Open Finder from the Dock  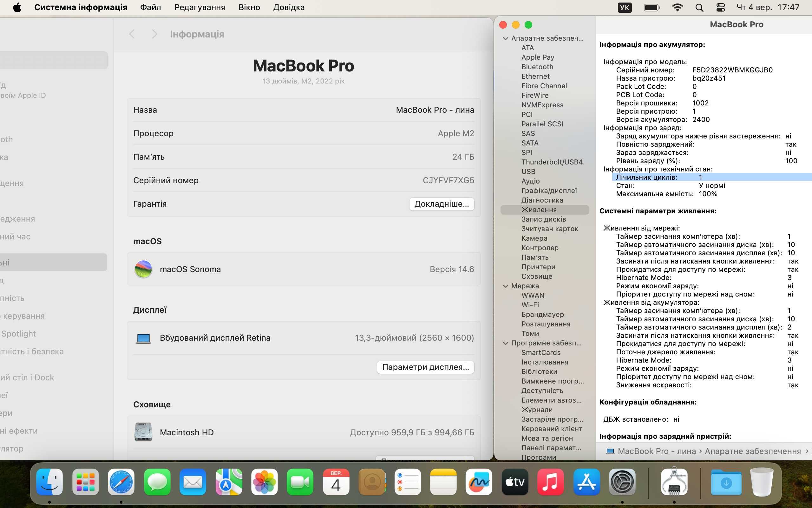click(49, 482)
